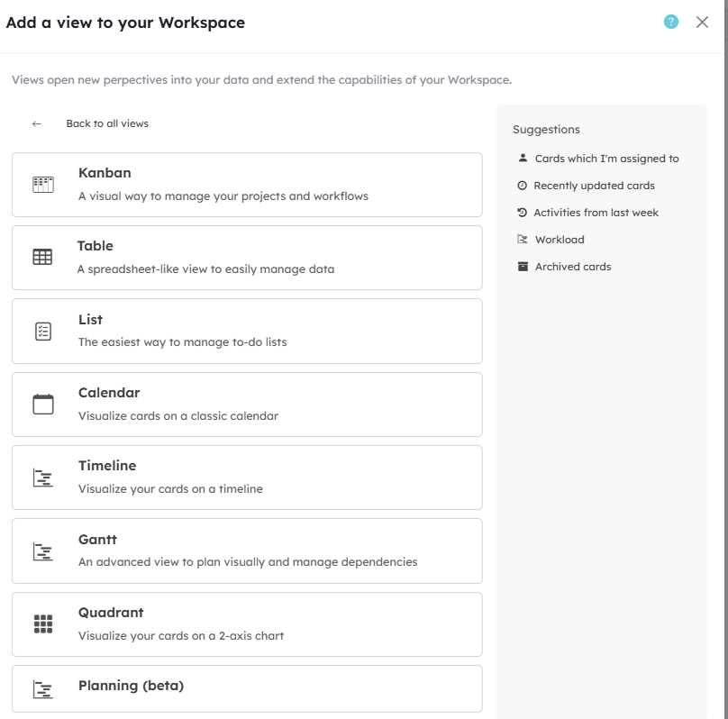Select 'Cards which I'm assigned to' suggestion
The height and width of the screenshot is (719, 728).
click(x=606, y=159)
